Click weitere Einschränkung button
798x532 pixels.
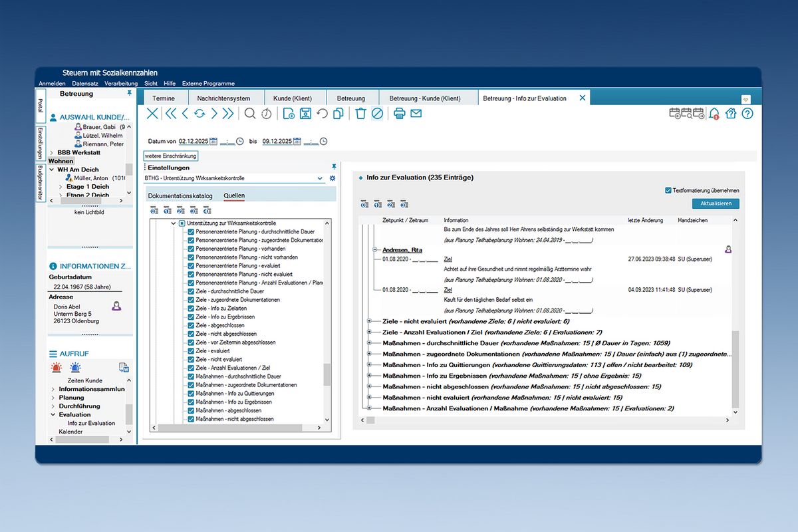click(171, 156)
